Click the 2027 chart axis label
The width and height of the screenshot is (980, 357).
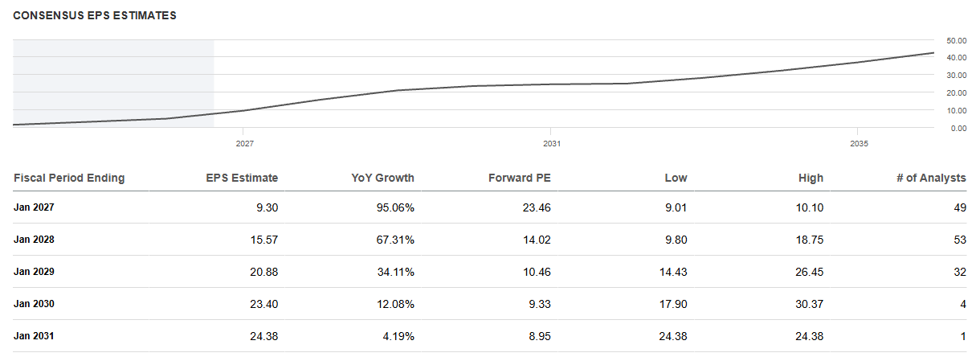(x=245, y=143)
